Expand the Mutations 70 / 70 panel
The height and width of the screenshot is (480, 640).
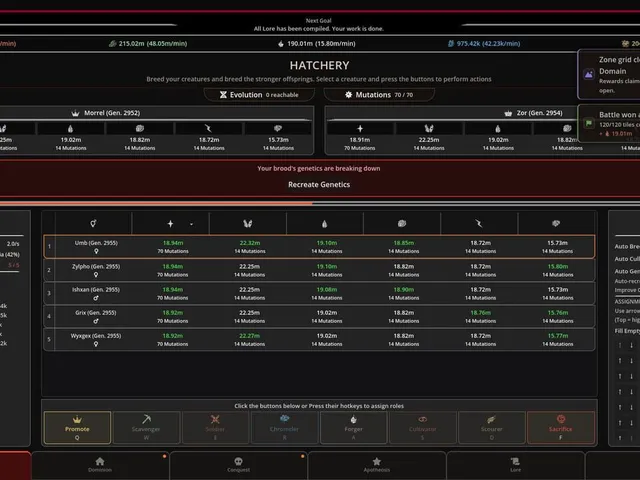[379, 95]
